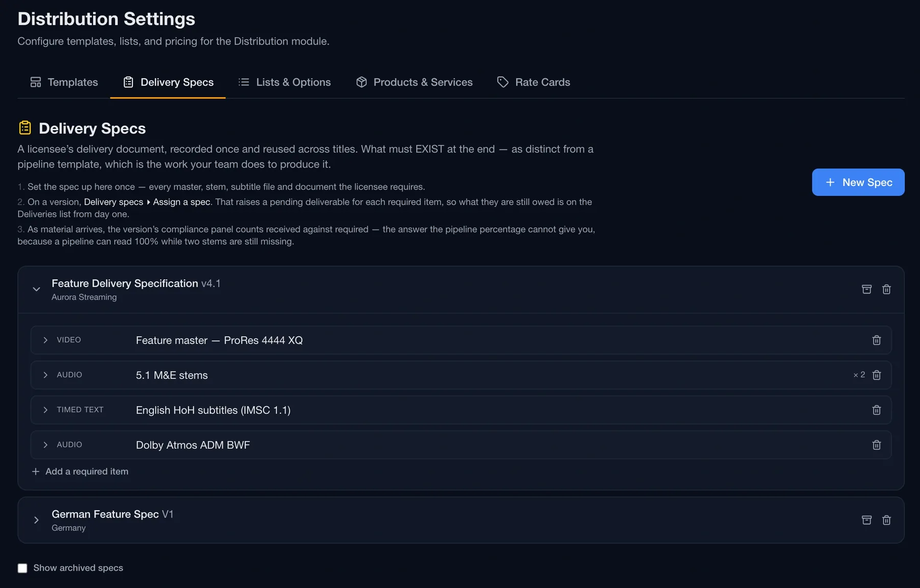Delete the Dolby Atmos ADM BWF item

(877, 445)
